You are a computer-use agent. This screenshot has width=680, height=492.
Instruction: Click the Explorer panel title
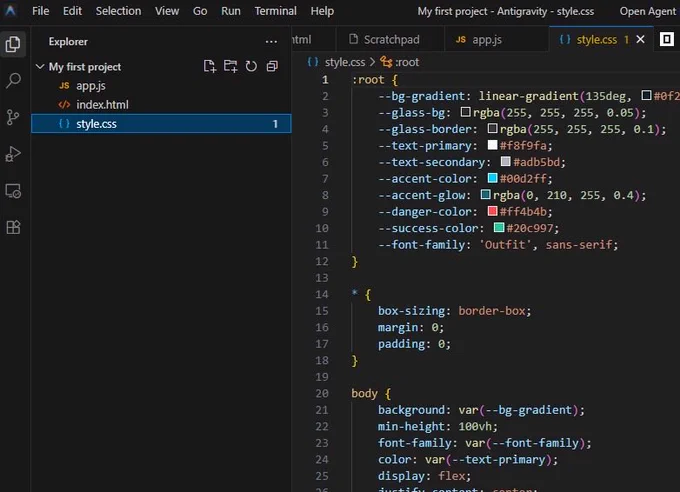tap(68, 42)
